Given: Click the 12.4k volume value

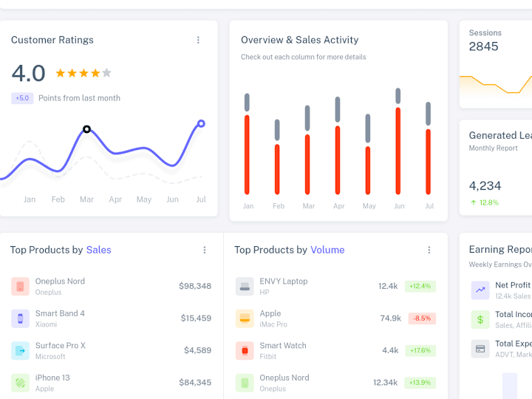Looking at the screenshot, I should (x=388, y=286).
